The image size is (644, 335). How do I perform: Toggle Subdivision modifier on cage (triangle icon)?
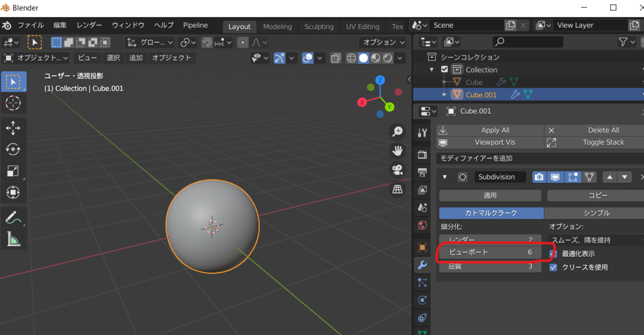coord(589,177)
